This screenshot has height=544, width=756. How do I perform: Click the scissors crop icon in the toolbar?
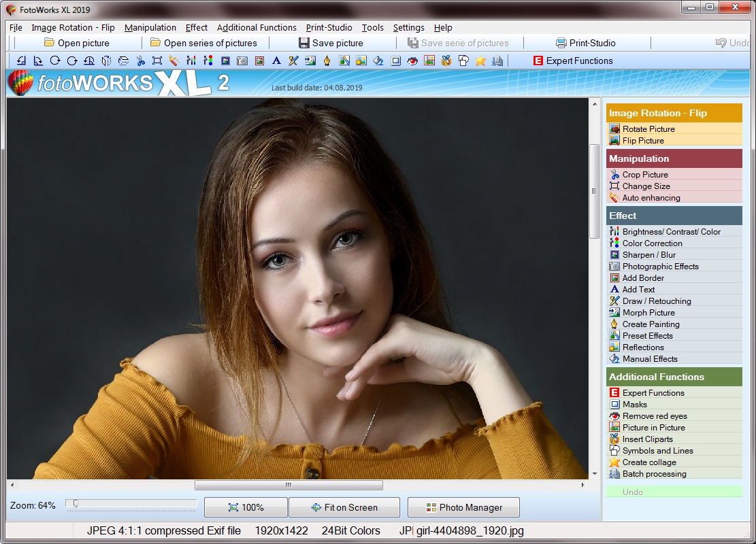(x=140, y=61)
